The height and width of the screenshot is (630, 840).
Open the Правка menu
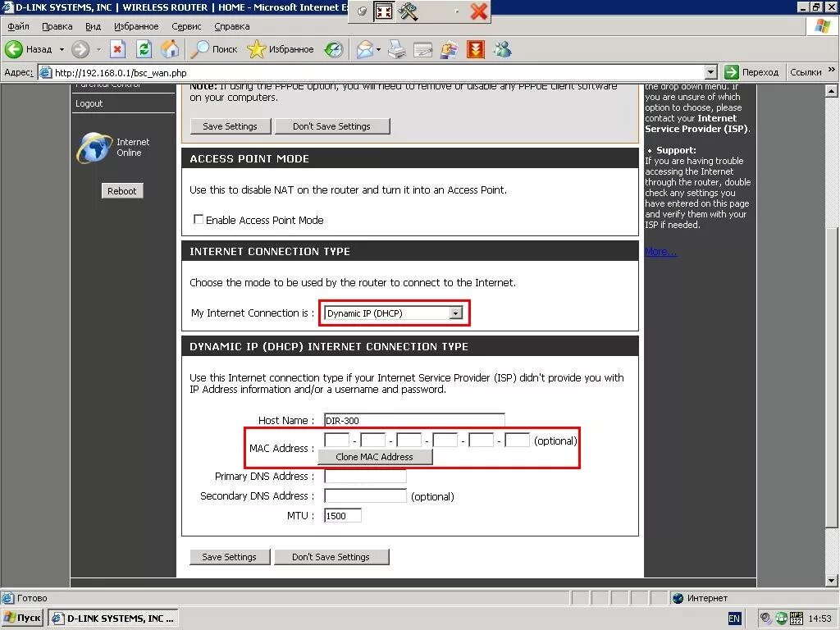57,26
